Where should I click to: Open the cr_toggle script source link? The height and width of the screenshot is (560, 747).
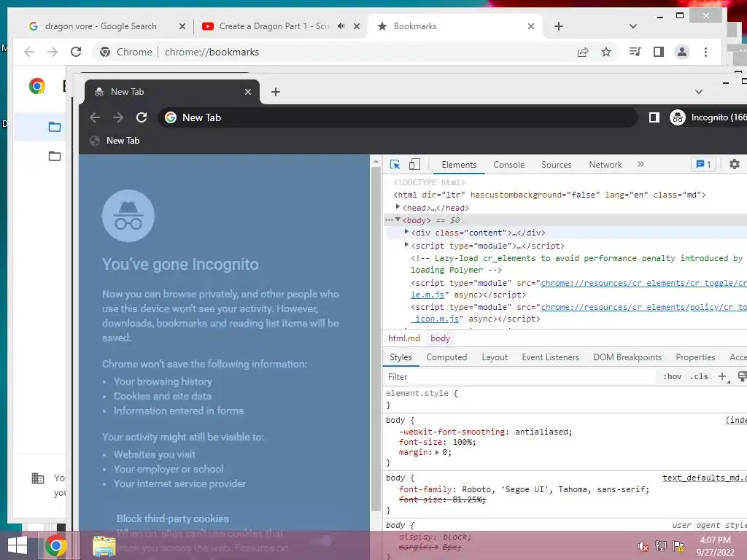click(x=643, y=283)
